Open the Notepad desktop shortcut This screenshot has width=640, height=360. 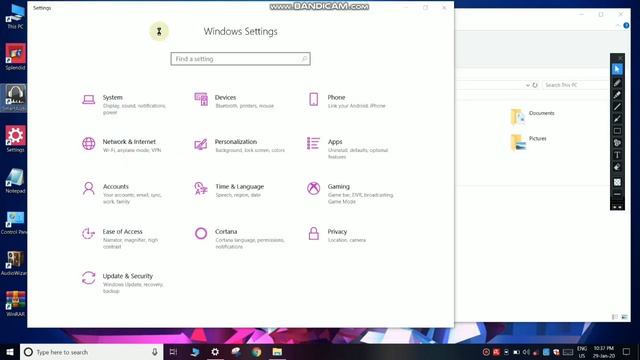[x=15, y=180]
